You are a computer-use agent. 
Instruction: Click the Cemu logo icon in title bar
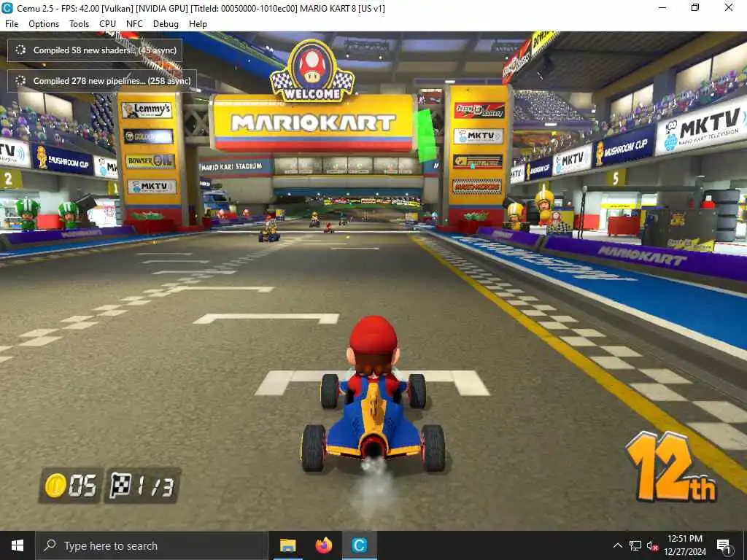point(7,8)
